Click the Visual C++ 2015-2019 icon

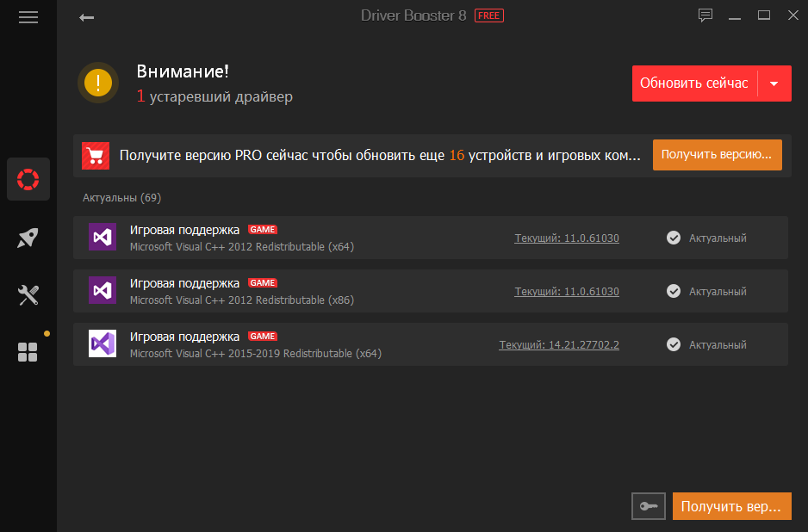(x=102, y=344)
